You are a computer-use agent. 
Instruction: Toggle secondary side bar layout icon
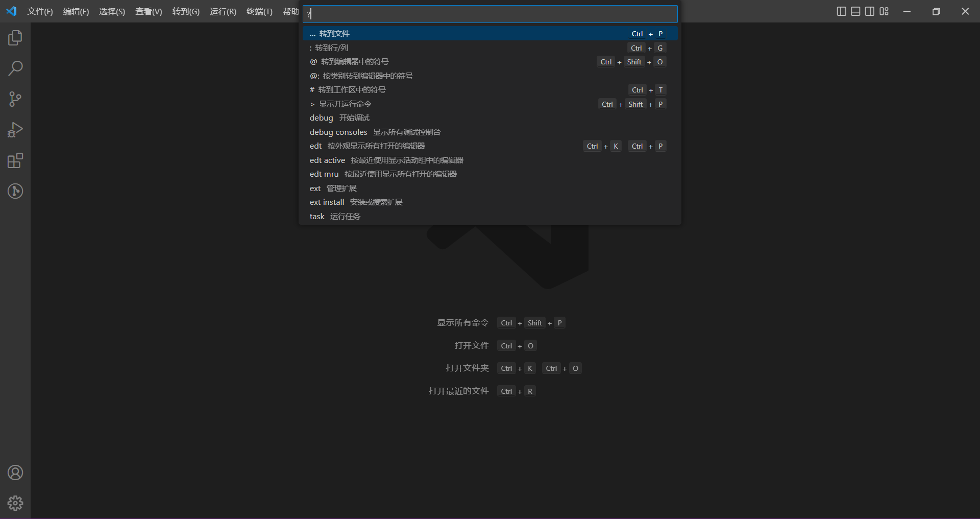click(x=870, y=11)
